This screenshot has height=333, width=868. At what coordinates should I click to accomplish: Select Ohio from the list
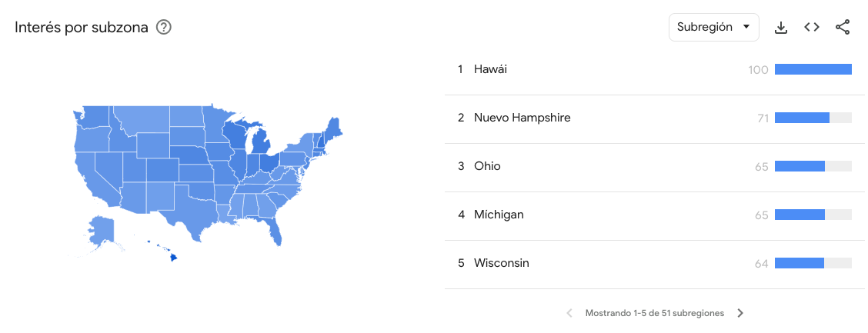pyautogui.click(x=487, y=166)
